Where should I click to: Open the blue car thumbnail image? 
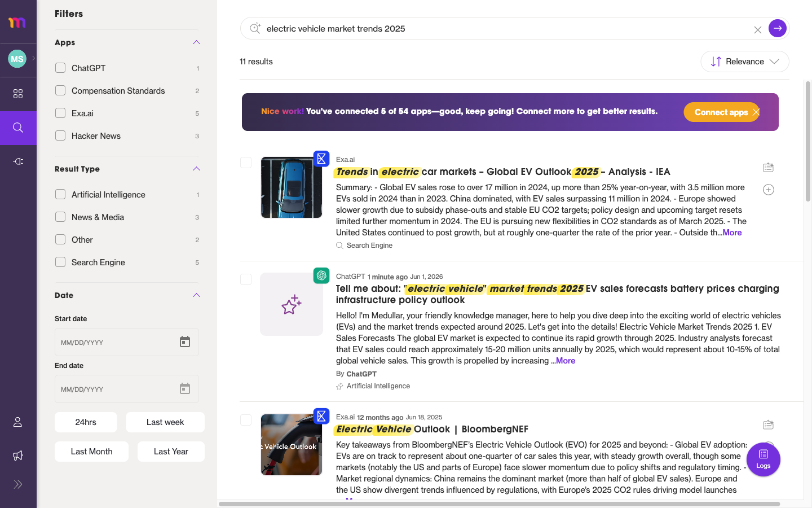point(292,187)
